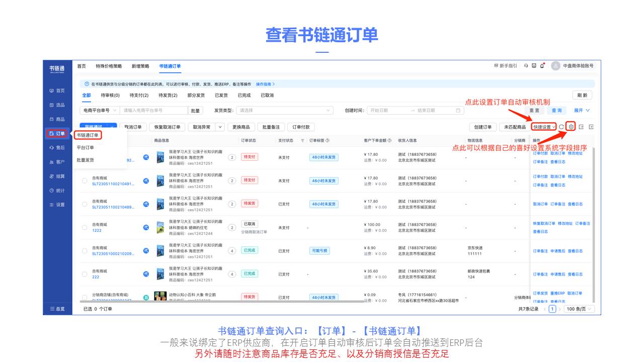Click the filter icon in 支付状态 column

[302, 140]
